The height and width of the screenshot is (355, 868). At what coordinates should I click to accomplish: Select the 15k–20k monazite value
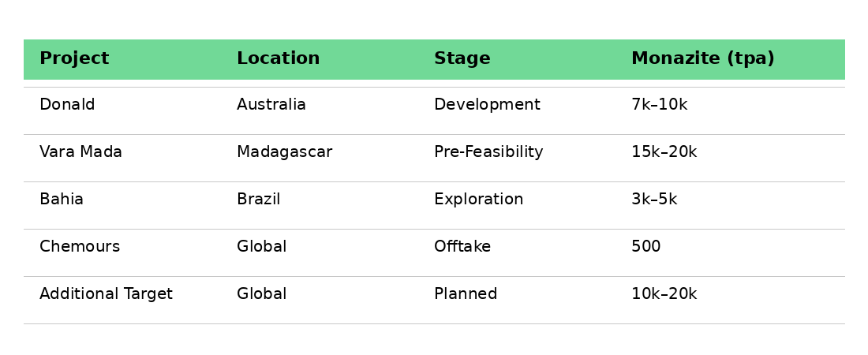pyautogui.click(x=664, y=152)
